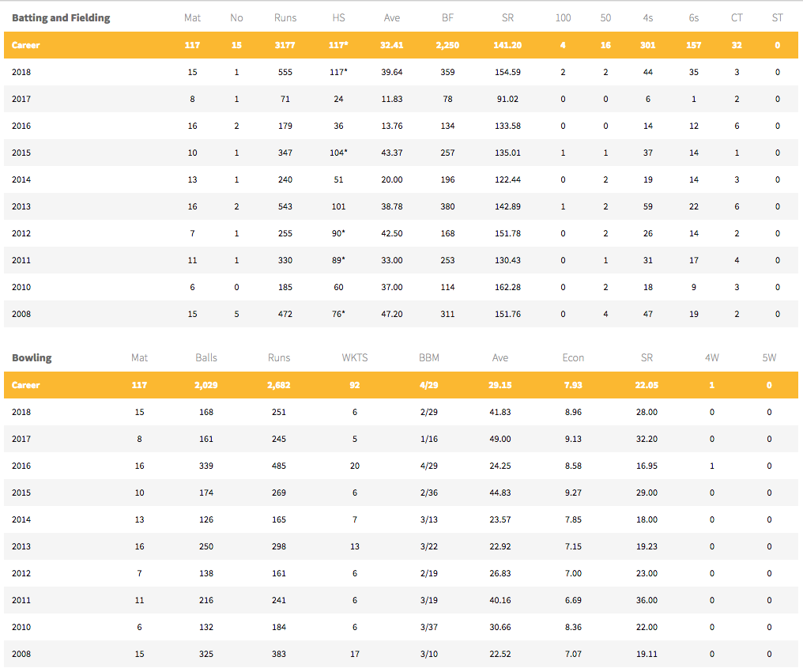Sort batting table by Runs column
Image resolution: width=803 pixels, height=672 pixels.
285,17
